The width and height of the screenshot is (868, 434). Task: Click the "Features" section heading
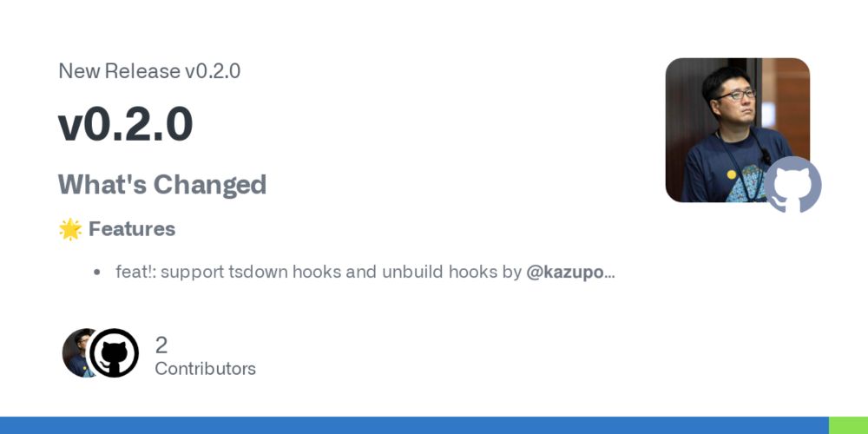[x=132, y=228]
